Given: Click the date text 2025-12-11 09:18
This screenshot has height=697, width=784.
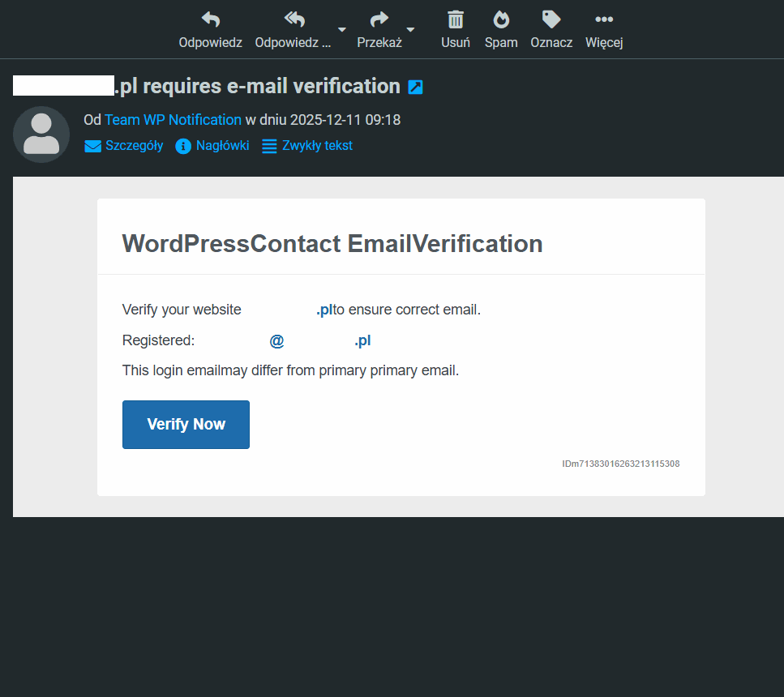Looking at the screenshot, I should (345, 120).
